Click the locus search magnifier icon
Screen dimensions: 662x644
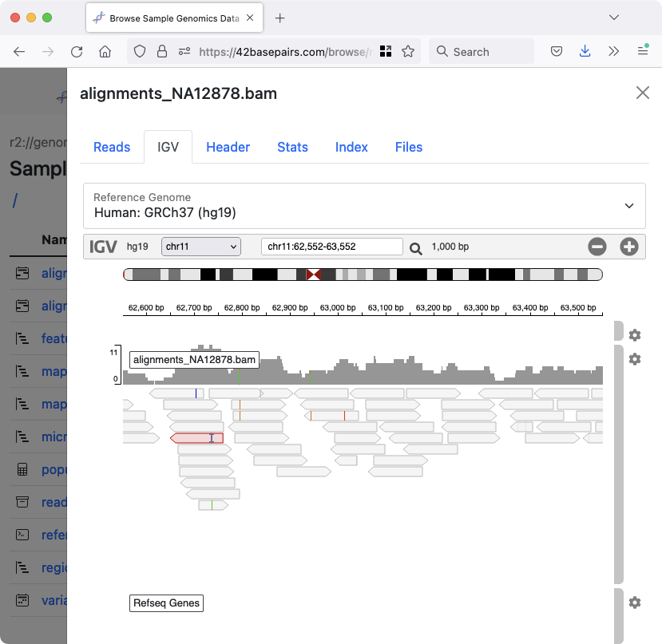tap(415, 247)
